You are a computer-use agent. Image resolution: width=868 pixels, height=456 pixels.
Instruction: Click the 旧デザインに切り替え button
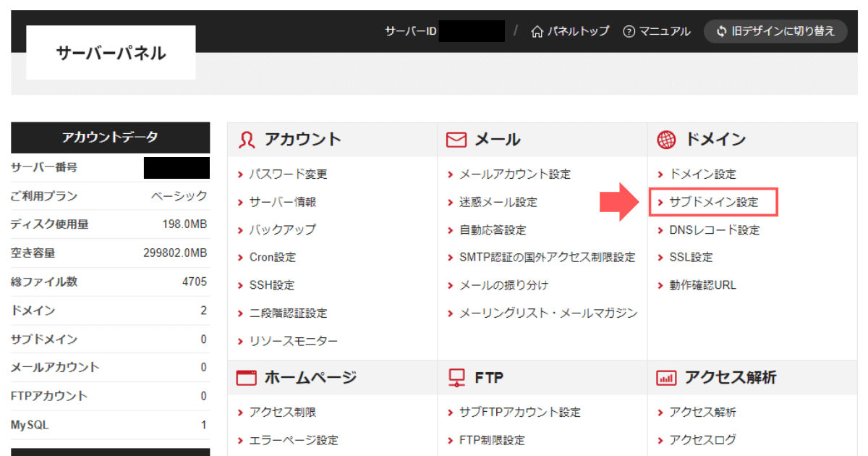coord(775,31)
